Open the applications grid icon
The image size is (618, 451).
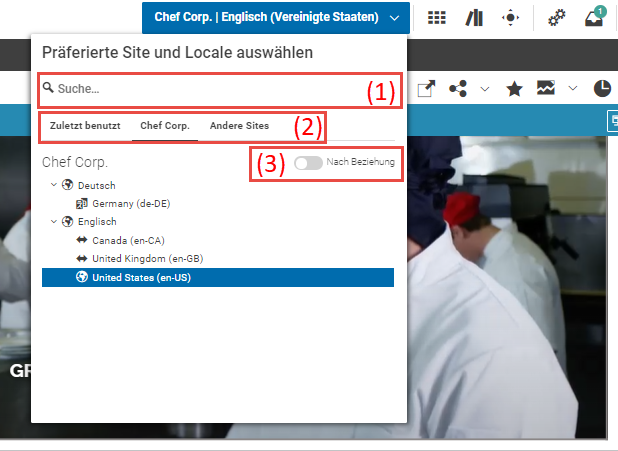(437, 18)
